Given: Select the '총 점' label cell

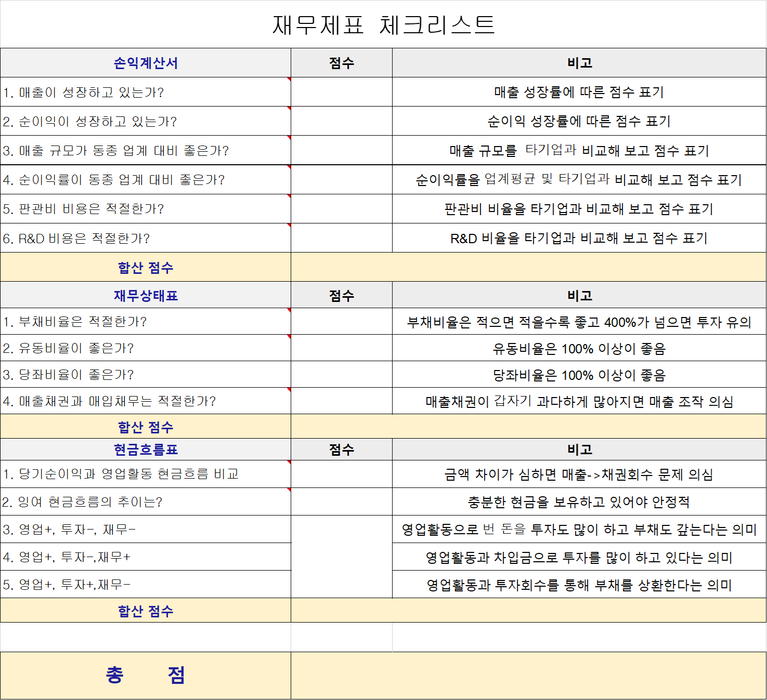Looking at the screenshot, I should [146, 676].
